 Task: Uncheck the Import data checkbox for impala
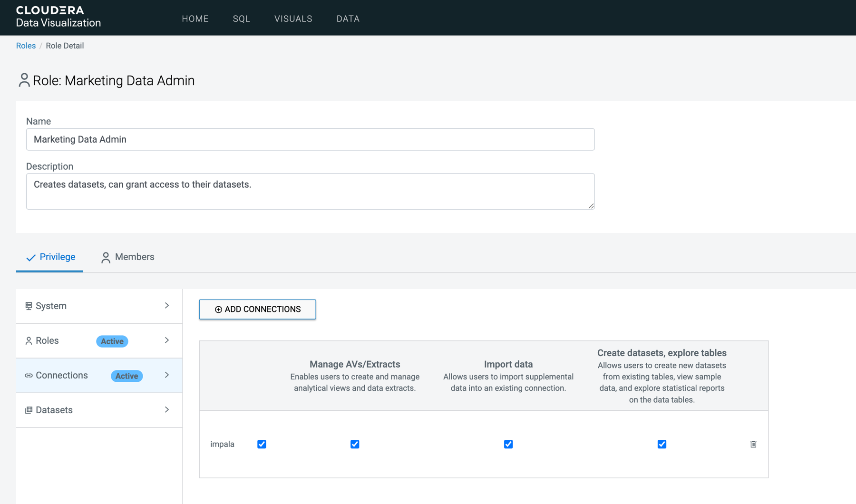(508, 444)
